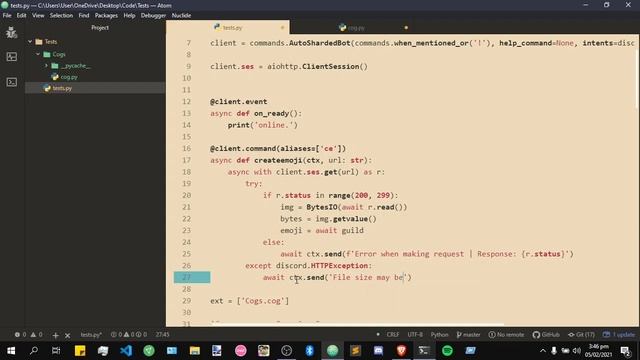This screenshot has height=360, width=640.
Task: Open the Debugger menu
Action: click(x=153, y=16)
